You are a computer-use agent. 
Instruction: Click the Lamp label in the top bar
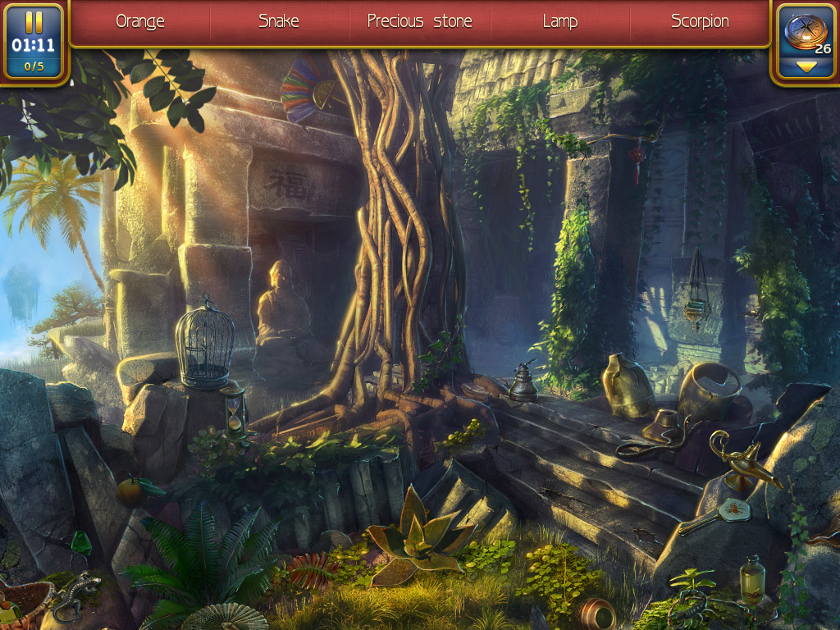(x=559, y=21)
